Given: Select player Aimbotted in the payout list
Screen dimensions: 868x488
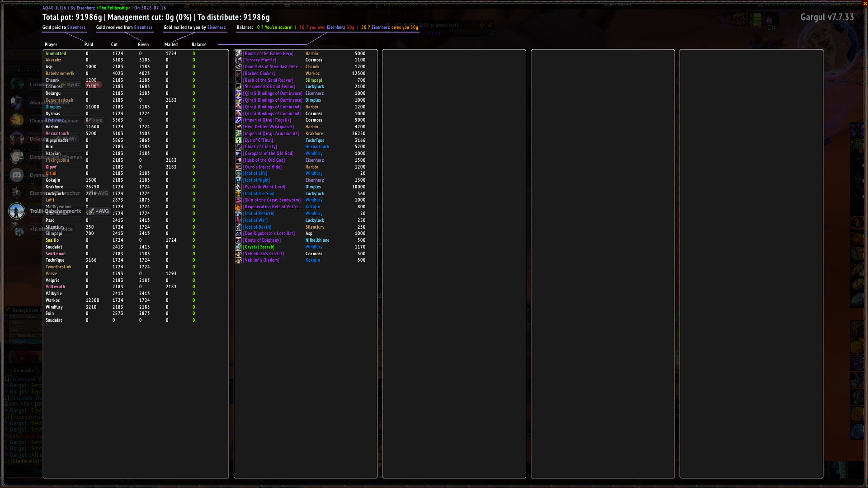Looking at the screenshot, I should pos(56,53).
